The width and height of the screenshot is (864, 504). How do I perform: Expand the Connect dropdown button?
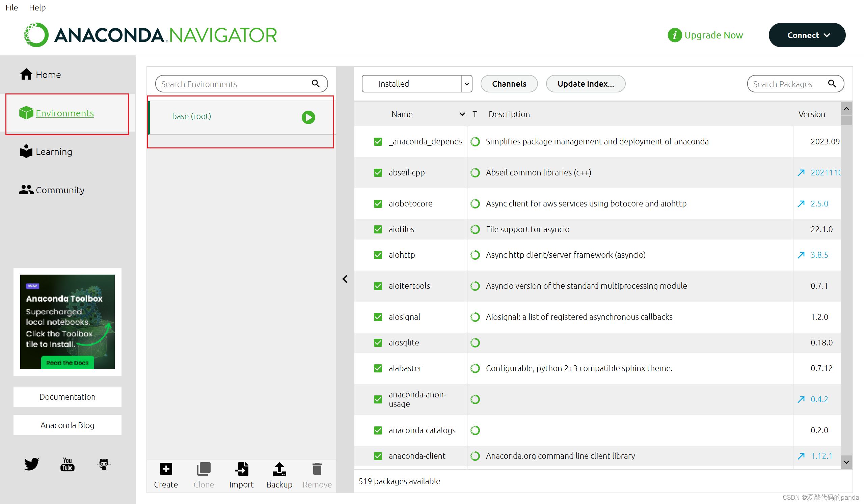(807, 35)
